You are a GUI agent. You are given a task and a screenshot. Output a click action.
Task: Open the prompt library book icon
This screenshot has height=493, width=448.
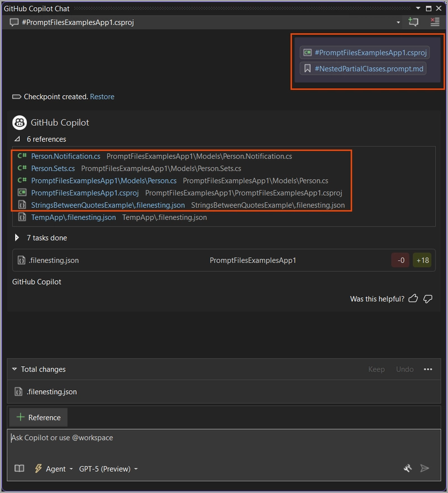click(x=19, y=468)
